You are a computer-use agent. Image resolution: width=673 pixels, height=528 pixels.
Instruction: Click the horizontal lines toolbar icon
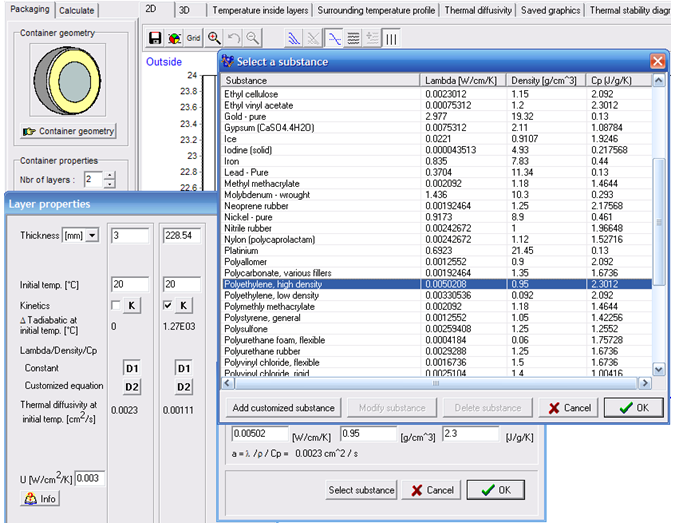(353, 39)
